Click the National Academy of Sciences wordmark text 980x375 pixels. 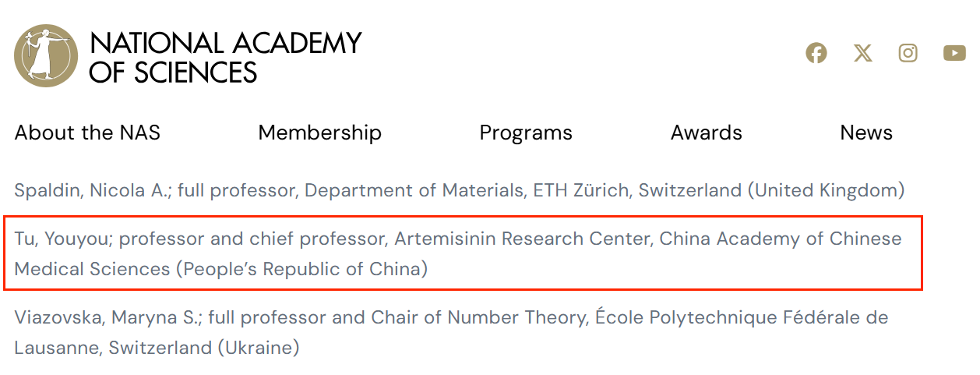click(225, 57)
